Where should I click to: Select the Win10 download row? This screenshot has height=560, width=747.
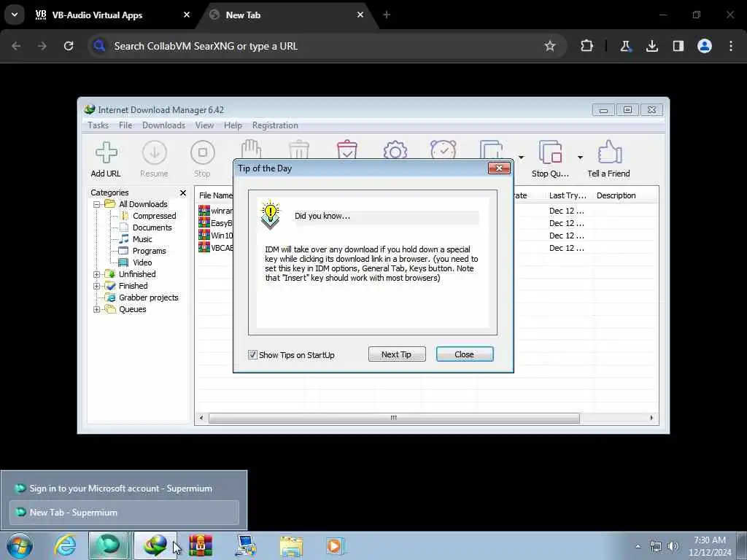pyautogui.click(x=216, y=236)
